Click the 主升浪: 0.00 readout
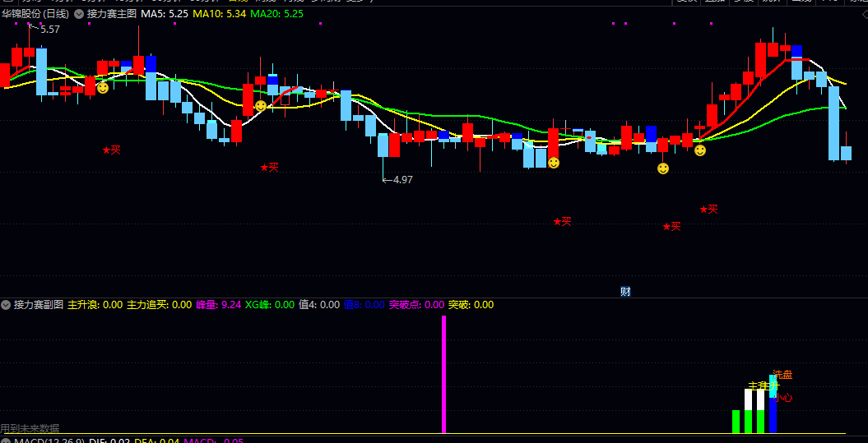 click(x=95, y=304)
